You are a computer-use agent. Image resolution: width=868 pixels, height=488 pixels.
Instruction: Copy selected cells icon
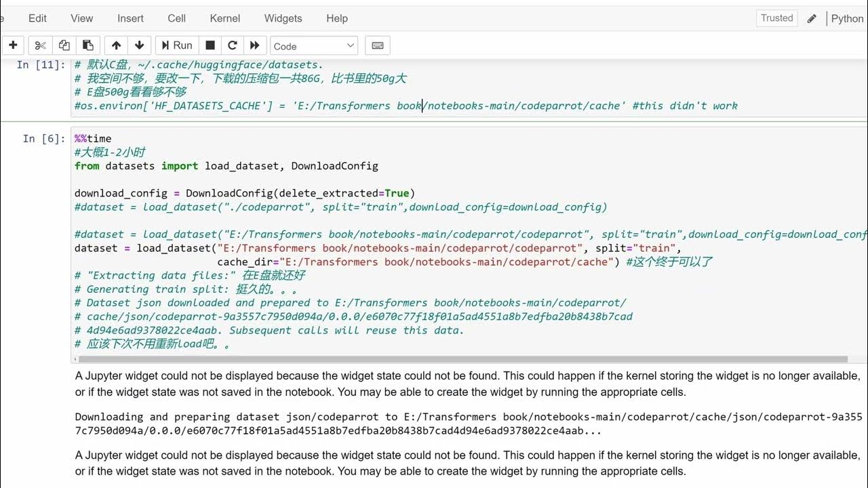(x=64, y=45)
